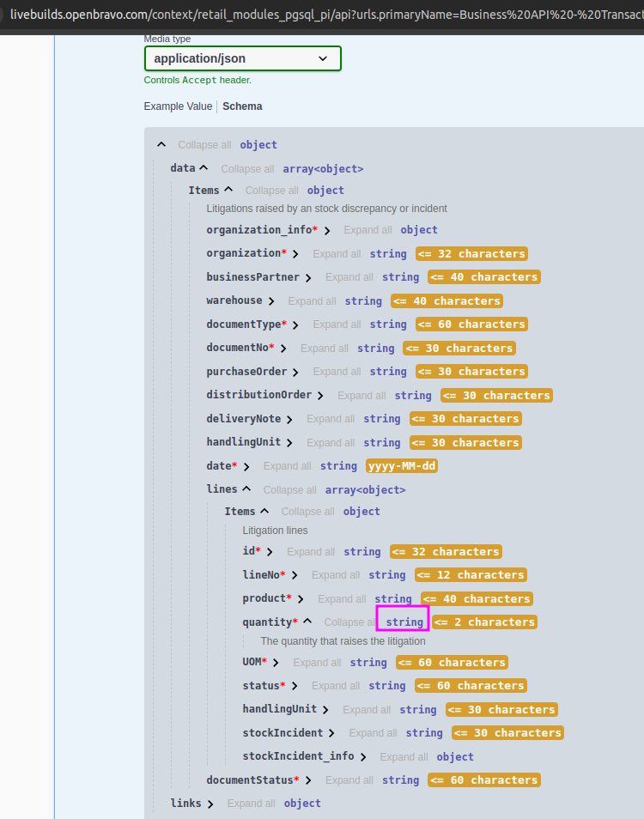Expand the documentStatus property

click(x=308, y=780)
